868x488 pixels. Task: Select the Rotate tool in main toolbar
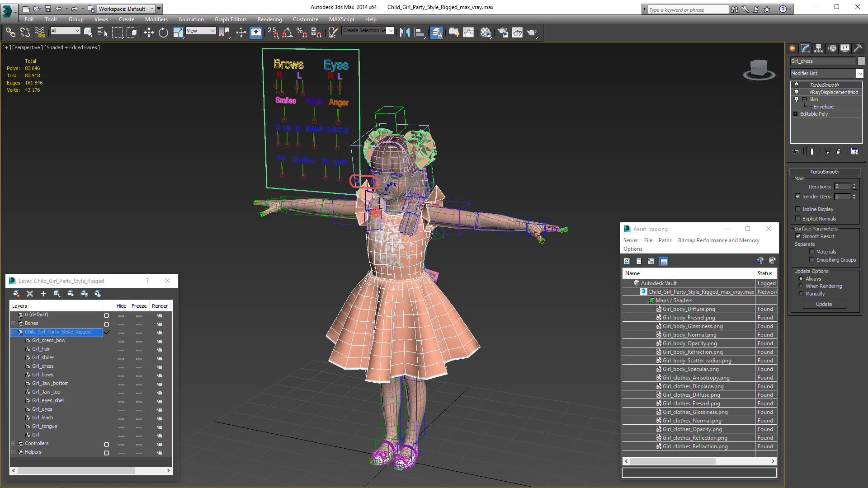[163, 32]
